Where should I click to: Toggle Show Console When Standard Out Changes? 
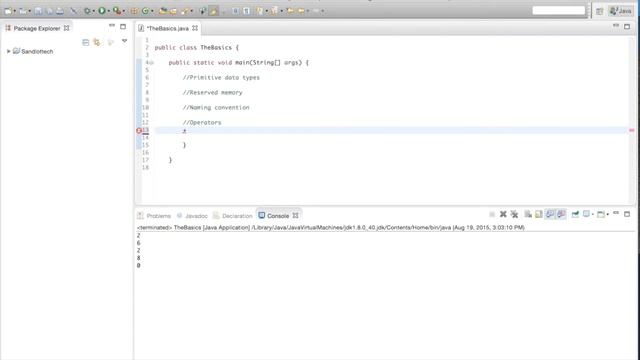[x=550, y=214]
